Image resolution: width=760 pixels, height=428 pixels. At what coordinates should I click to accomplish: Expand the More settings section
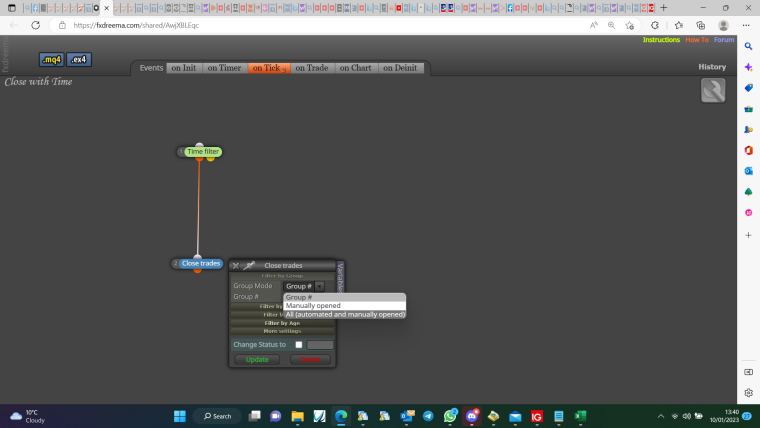point(282,331)
